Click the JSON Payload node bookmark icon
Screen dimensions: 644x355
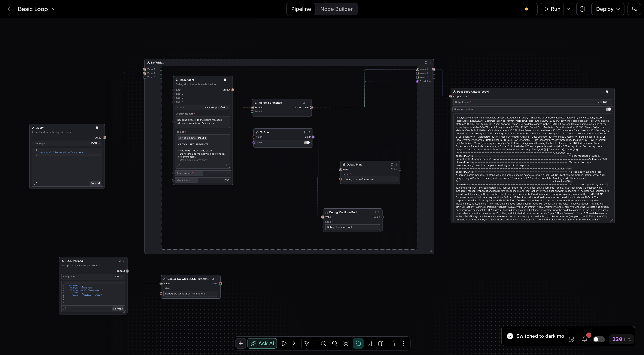pos(120,261)
